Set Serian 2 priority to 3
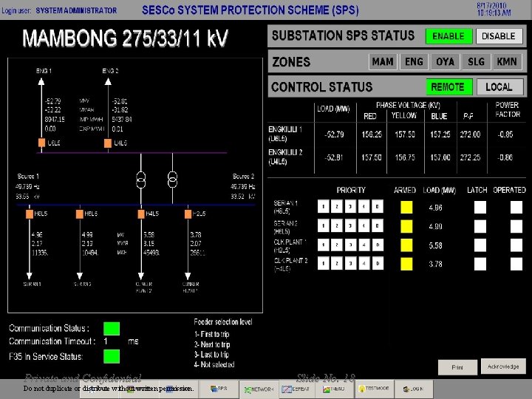532x399 pixels. click(x=350, y=225)
